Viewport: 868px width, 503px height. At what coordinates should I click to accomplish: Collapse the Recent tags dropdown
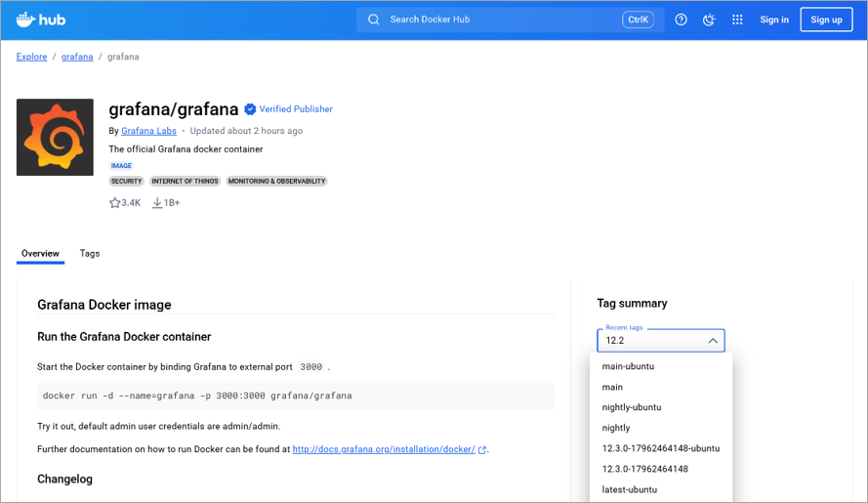[713, 341]
